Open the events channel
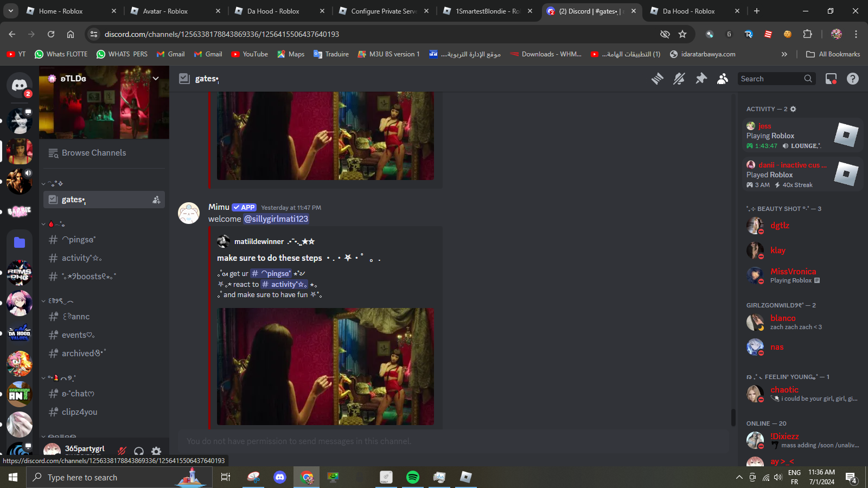This screenshot has height=488, width=868. click(104, 335)
